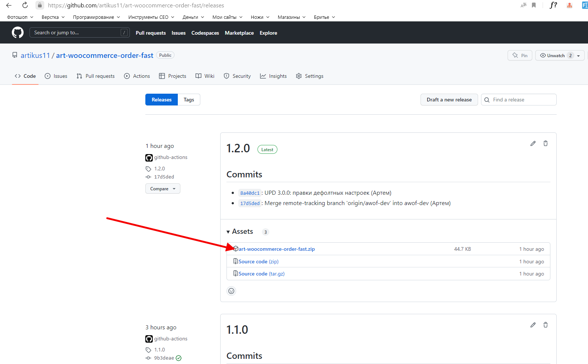Reload the page with refresh icon
Screen dimensions: 588x364
[25, 5]
